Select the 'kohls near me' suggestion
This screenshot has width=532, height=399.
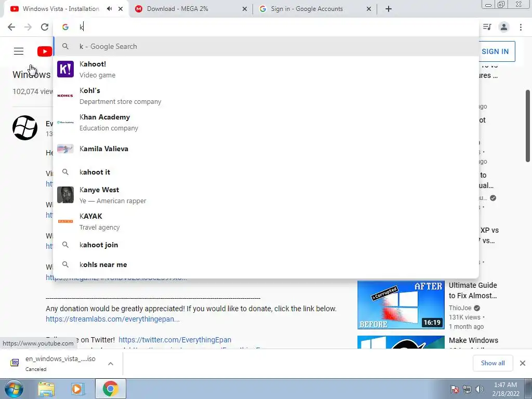click(x=266, y=264)
